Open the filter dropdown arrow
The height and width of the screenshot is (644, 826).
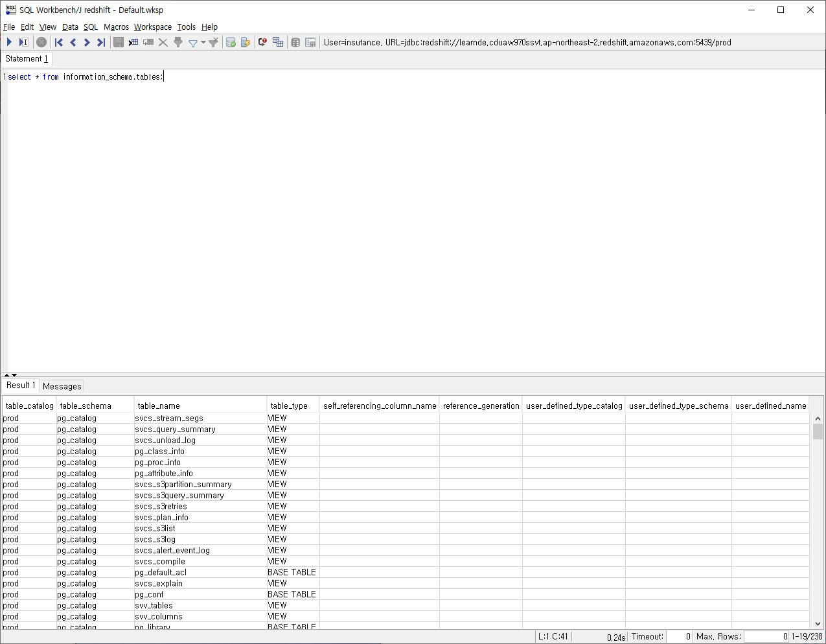pos(203,42)
